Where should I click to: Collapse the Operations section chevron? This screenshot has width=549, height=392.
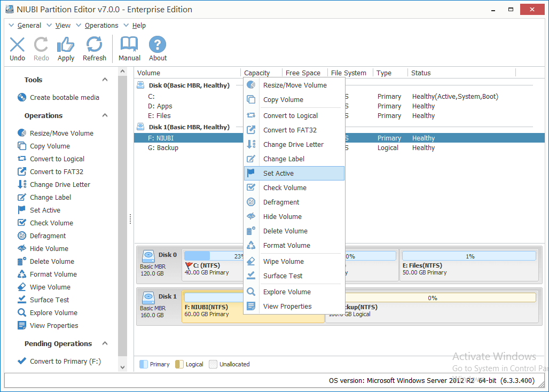105,115
